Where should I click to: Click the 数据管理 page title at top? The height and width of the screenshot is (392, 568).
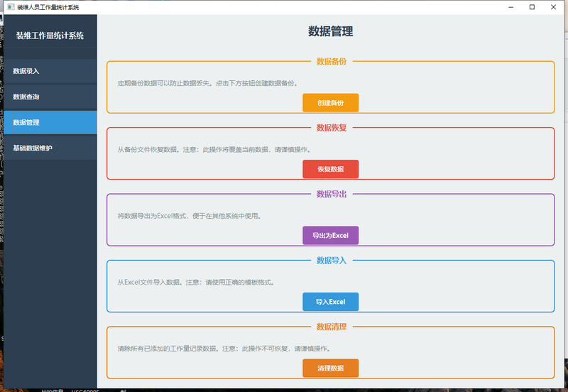tap(330, 31)
